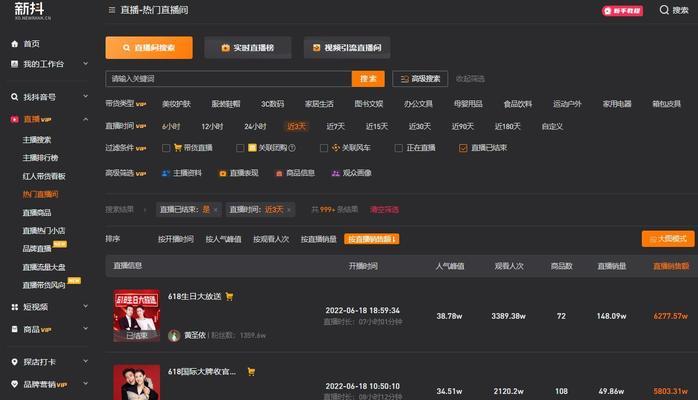Sort results by 按开播时间
This screenshot has width=698, height=400.
176,239
